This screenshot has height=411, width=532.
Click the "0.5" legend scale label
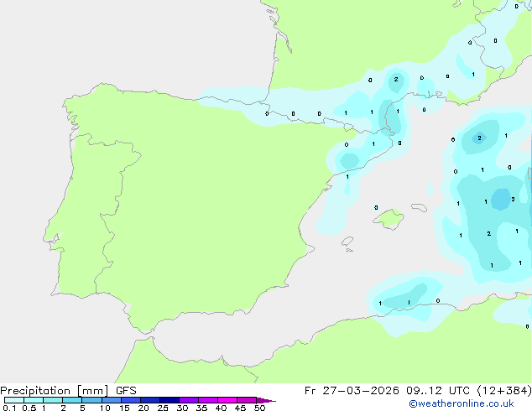pos(29,408)
